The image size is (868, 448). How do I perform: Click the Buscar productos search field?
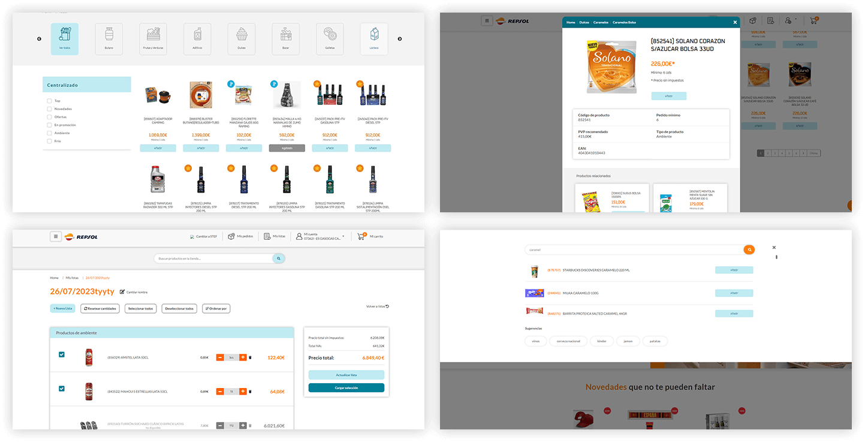[x=213, y=258]
